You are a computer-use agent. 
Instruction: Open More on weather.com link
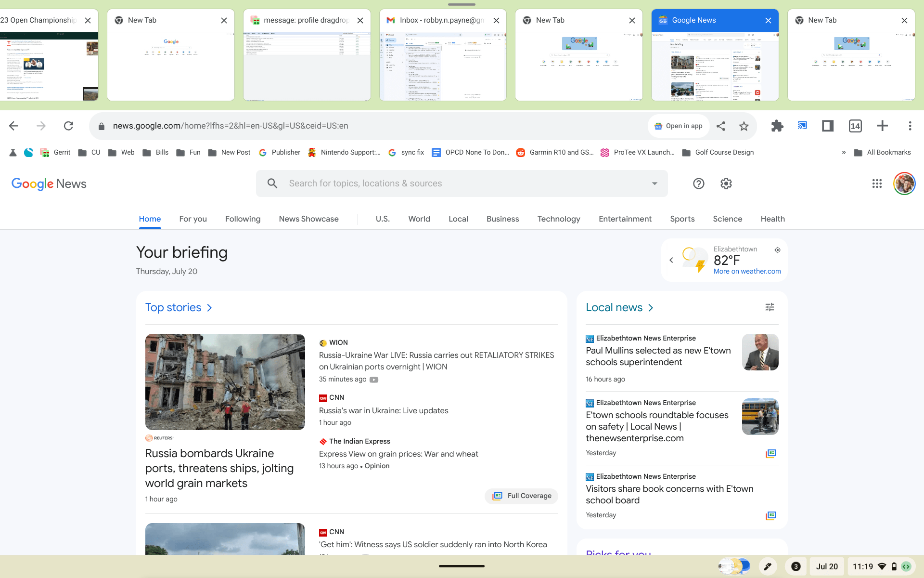pos(747,271)
